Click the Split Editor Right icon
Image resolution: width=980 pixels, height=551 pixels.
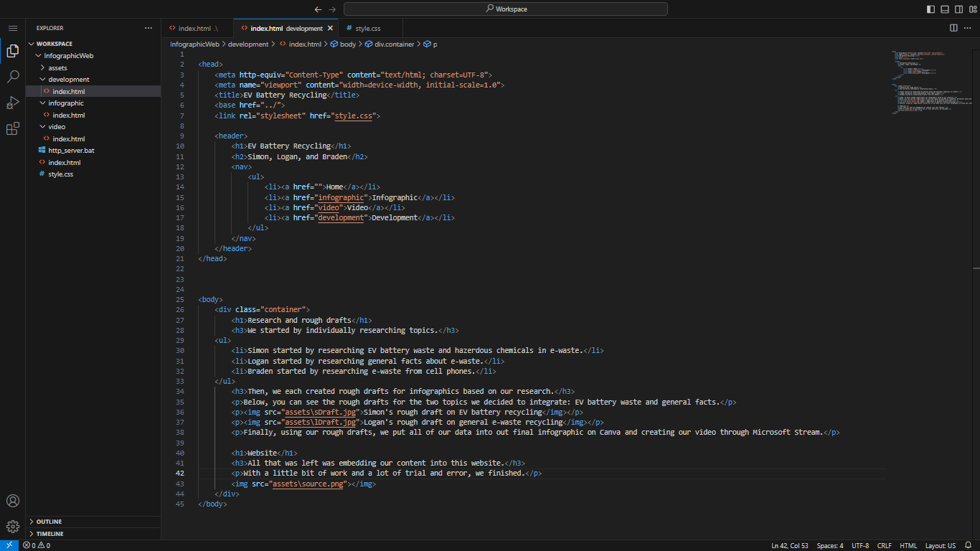953,28
